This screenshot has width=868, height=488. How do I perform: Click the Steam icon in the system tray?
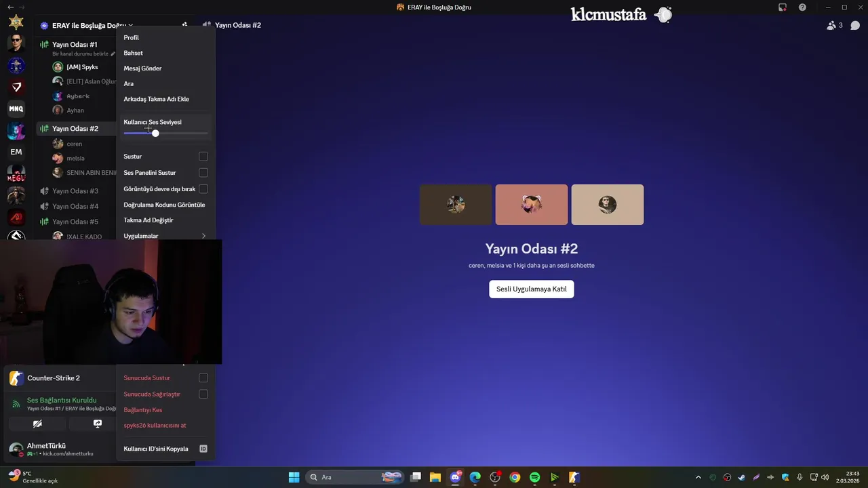coord(742,477)
